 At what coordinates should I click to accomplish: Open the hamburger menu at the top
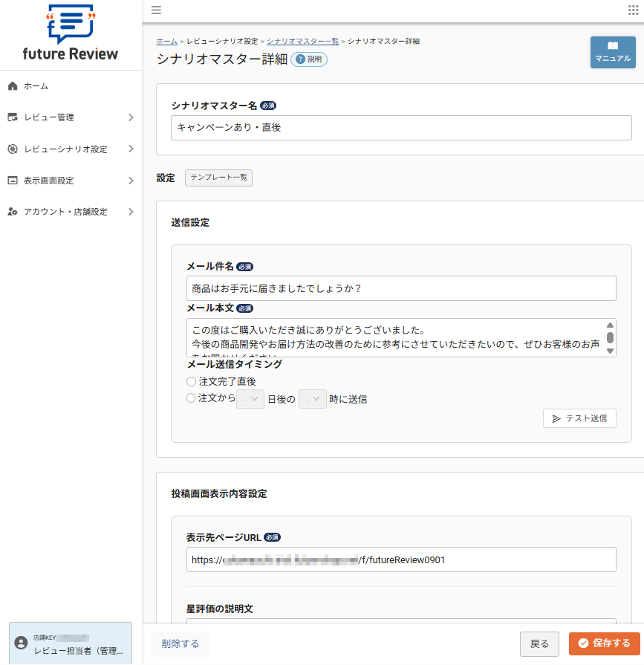[156, 10]
